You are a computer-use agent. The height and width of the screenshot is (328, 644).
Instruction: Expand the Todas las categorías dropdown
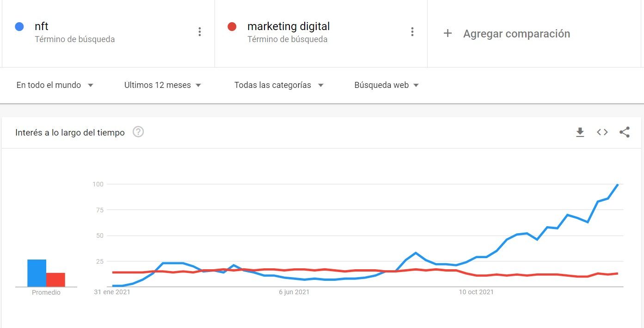pos(279,85)
